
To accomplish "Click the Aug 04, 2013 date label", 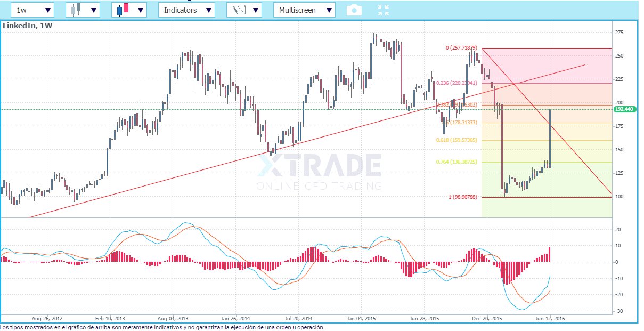I will coord(174,318).
